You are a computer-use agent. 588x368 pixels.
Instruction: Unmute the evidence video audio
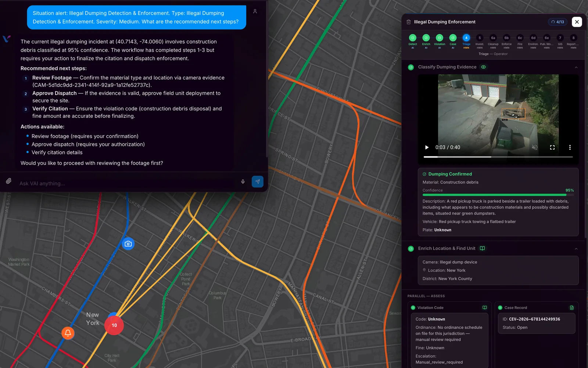click(x=535, y=147)
